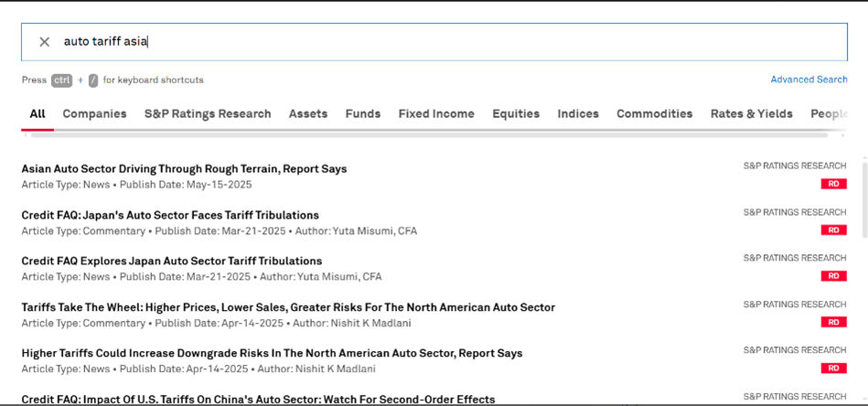Screen dimensions: 868x406
Task: Click the horizontal tab scrollbar
Action: point(429,135)
